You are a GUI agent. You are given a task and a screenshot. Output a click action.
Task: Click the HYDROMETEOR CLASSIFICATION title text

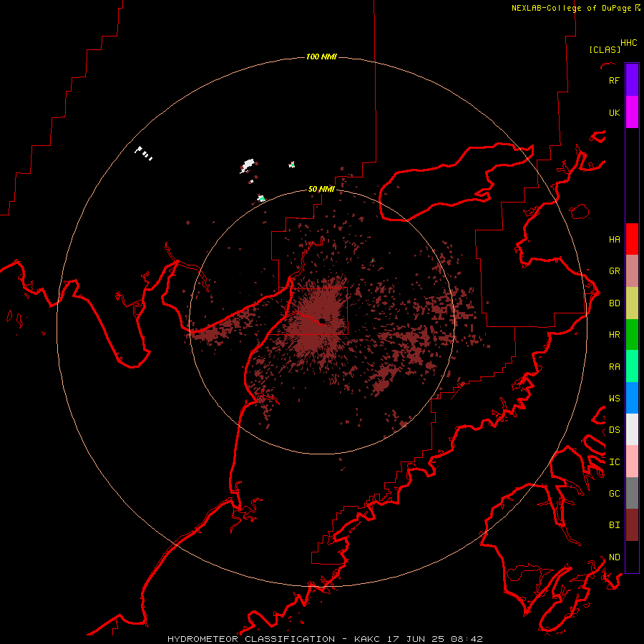click(x=251, y=639)
